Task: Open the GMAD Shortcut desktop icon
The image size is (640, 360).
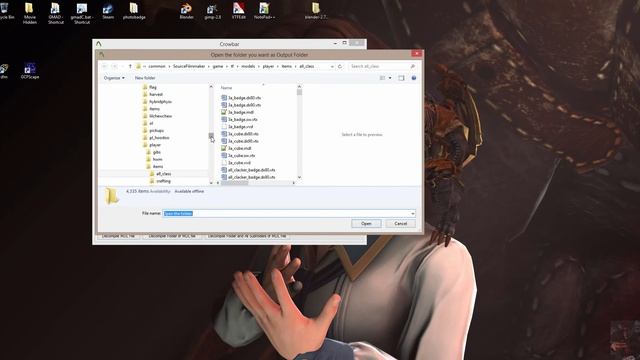Action: (56, 13)
